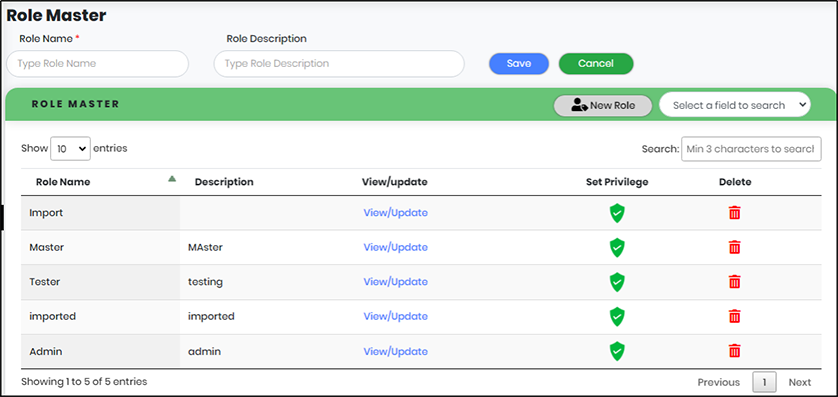
Task: Select the Master role name cell
Action: coord(100,247)
